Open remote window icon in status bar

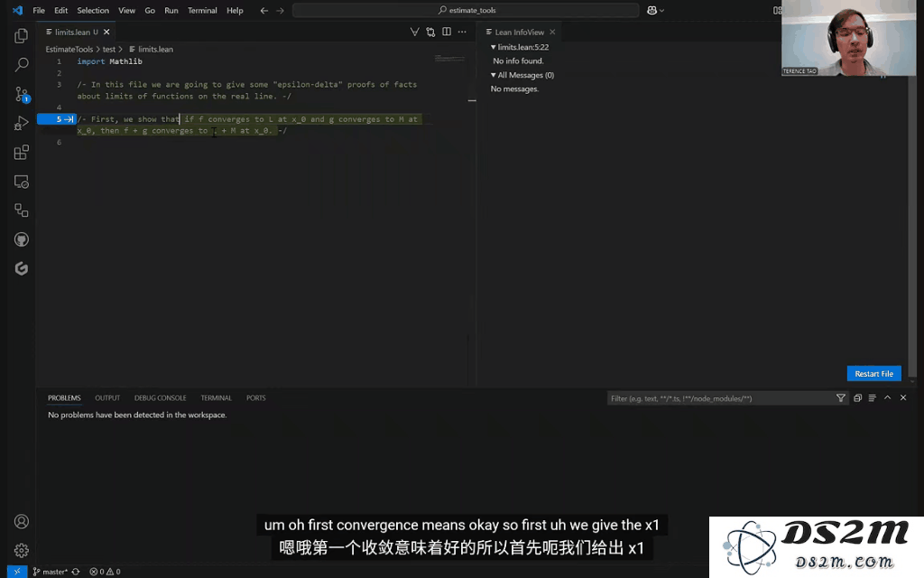click(x=17, y=572)
